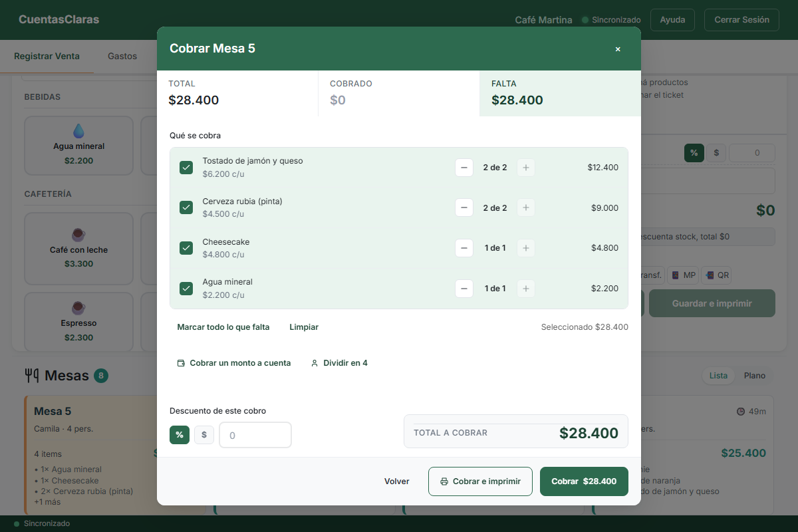Open the Gastos tab
The width and height of the screenshot is (798, 532).
tap(122, 57)
